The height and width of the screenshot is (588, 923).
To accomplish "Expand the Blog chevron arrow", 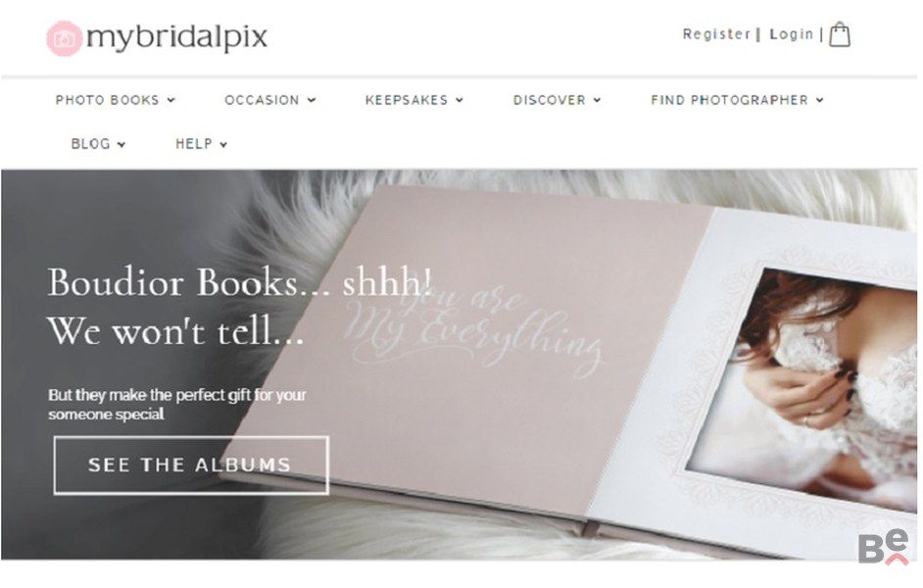I will (121, 144).
